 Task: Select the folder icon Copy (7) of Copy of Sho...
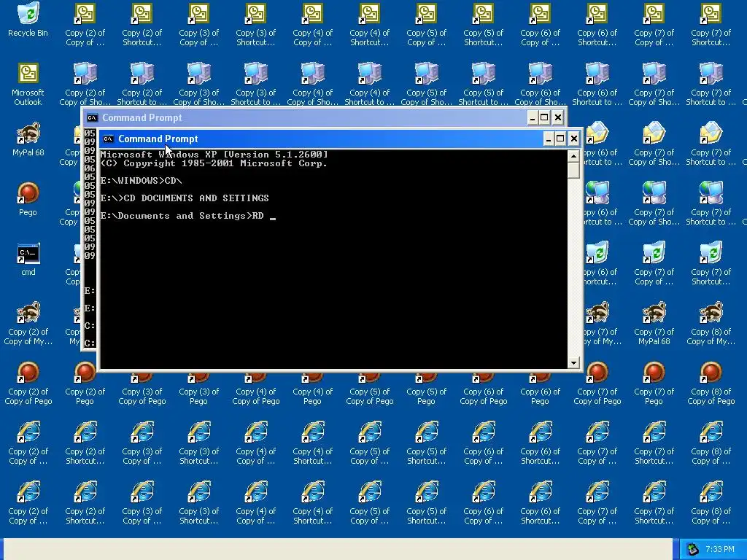click(x=654, y=144)
